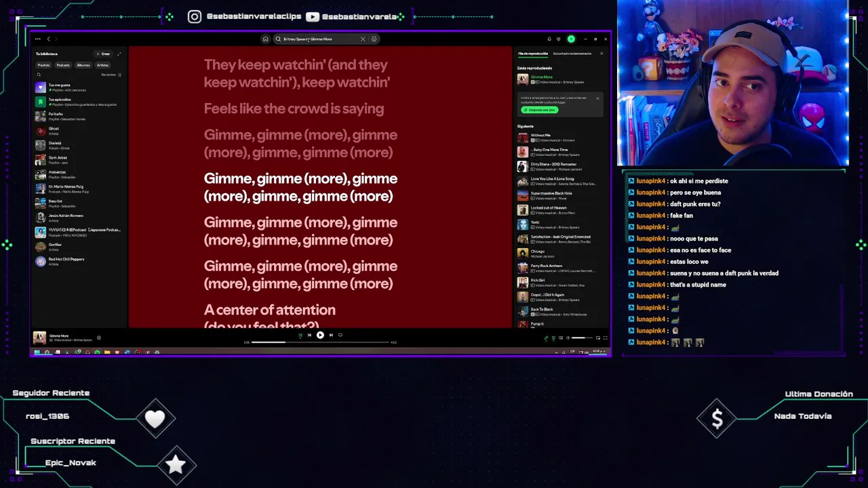
Task: Open Ghost artist in library
Action: [x=80, y=131]
